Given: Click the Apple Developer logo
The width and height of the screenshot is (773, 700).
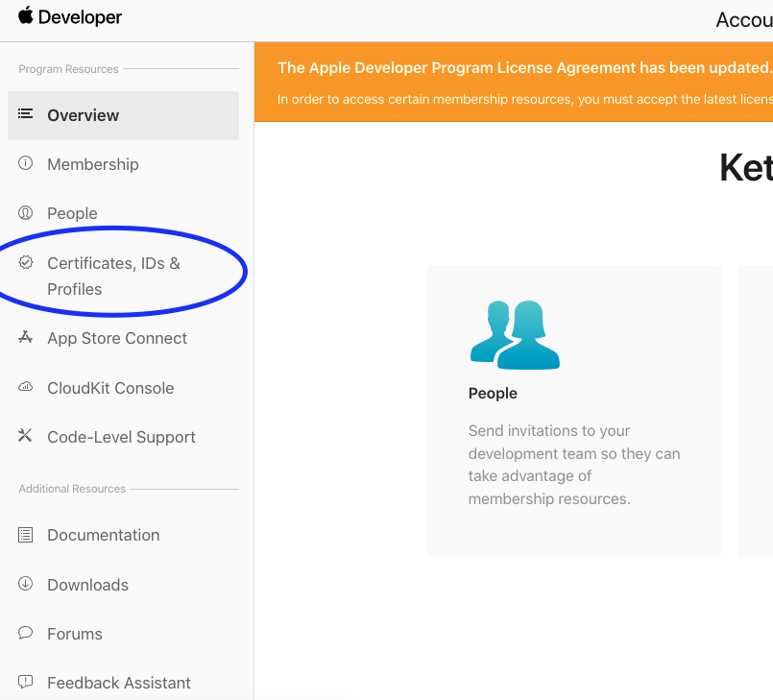Looking at the screenshot, I should (70, 16).
